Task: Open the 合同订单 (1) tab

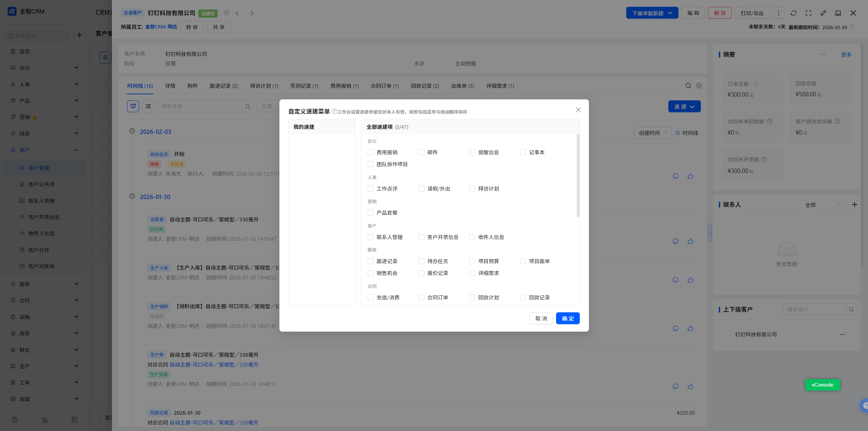Action: (384, 86)
